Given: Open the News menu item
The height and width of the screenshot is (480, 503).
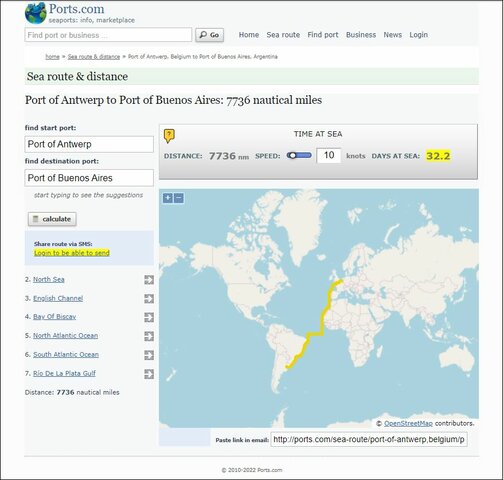Looking at the screenshot, I should [392, 35].
